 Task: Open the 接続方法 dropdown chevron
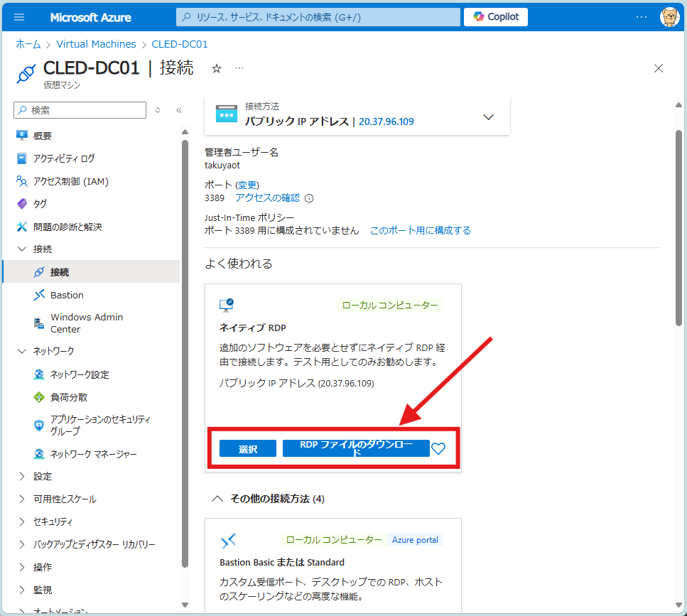click(488, 117)
